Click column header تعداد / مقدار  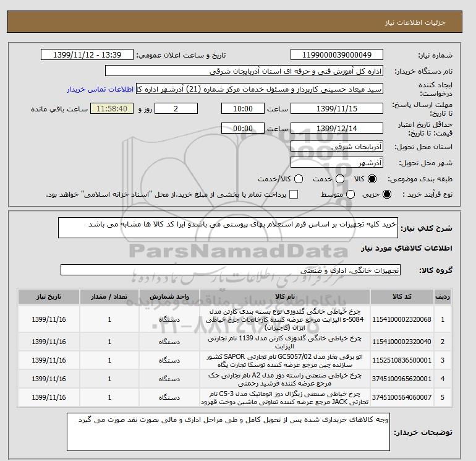point(109,296)
